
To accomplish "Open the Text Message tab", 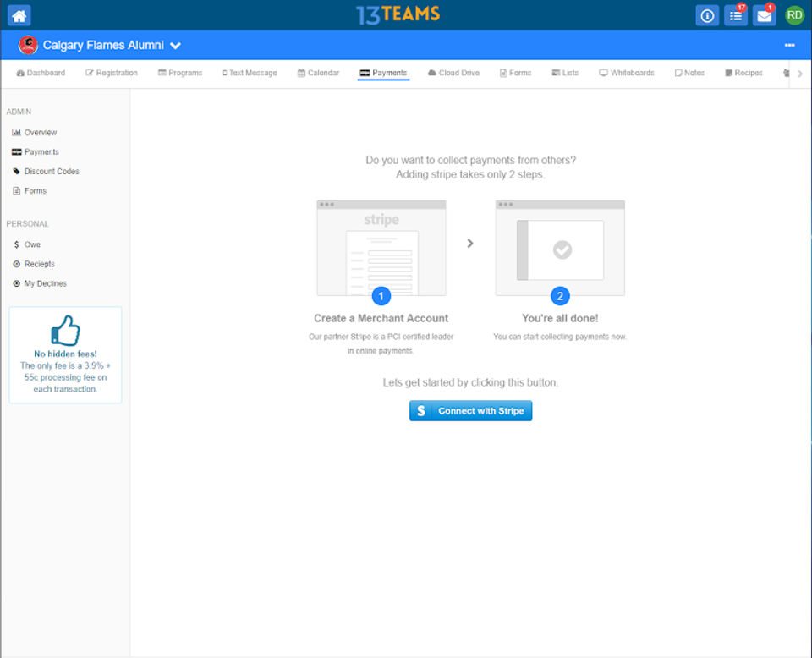I will (250, 73).
